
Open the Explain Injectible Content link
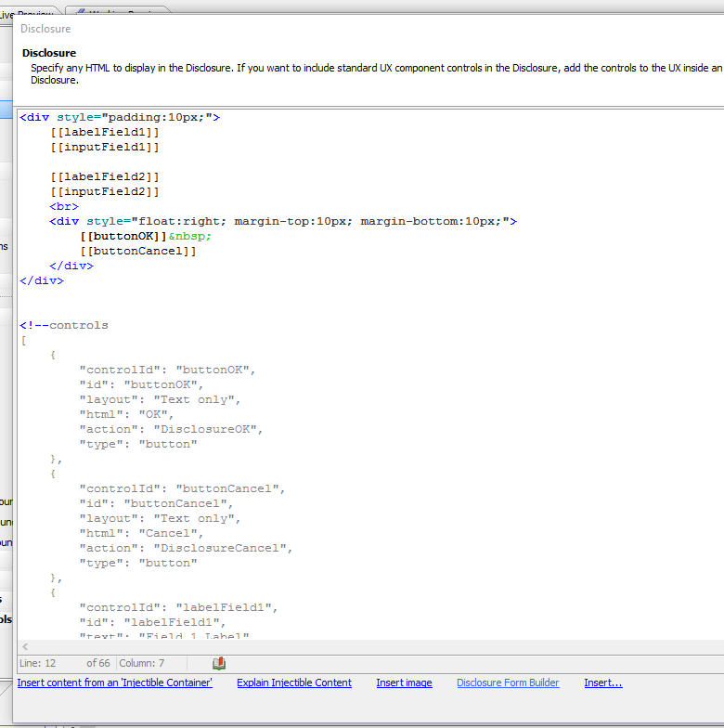pos(293,682)
